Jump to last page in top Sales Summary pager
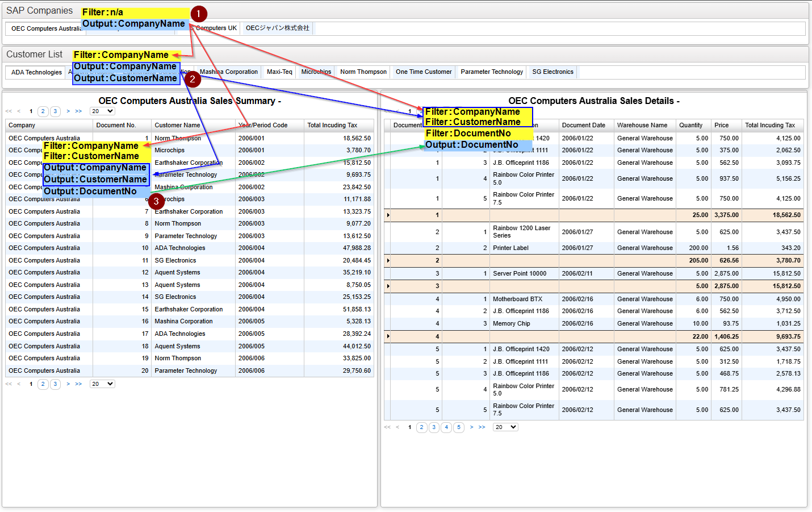The width and height of the screenshot is (812, 512). coord(78,111)
